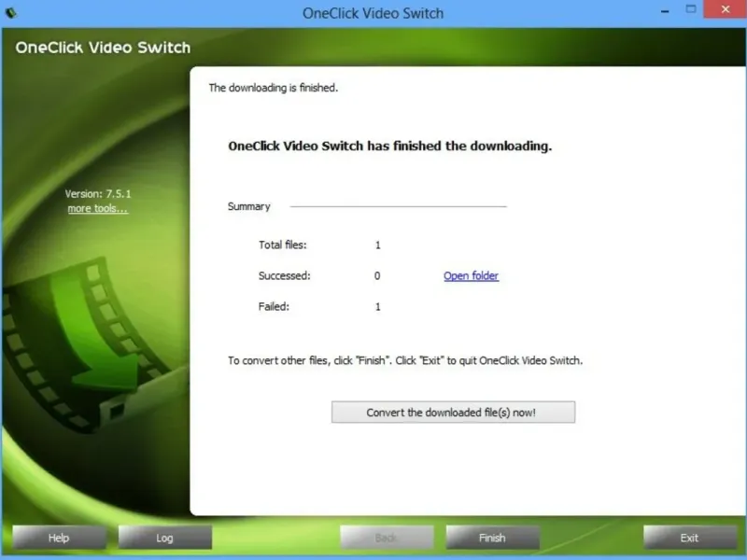Click 'The downloading is finished.' text
Viewport: 747px width, 560px height.
(x=274, y=88)
